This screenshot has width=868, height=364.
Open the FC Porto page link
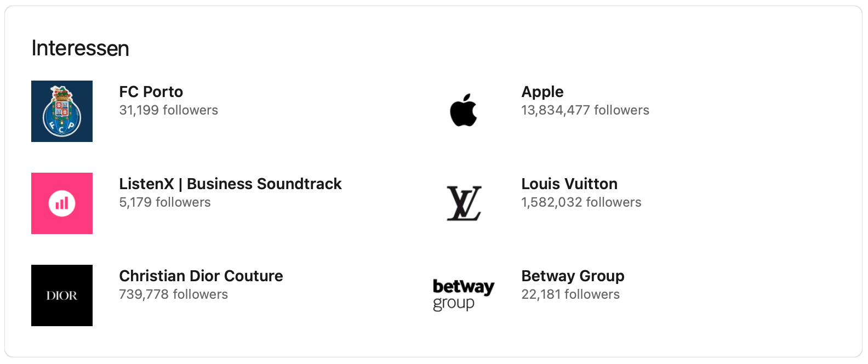pos(151,92)
